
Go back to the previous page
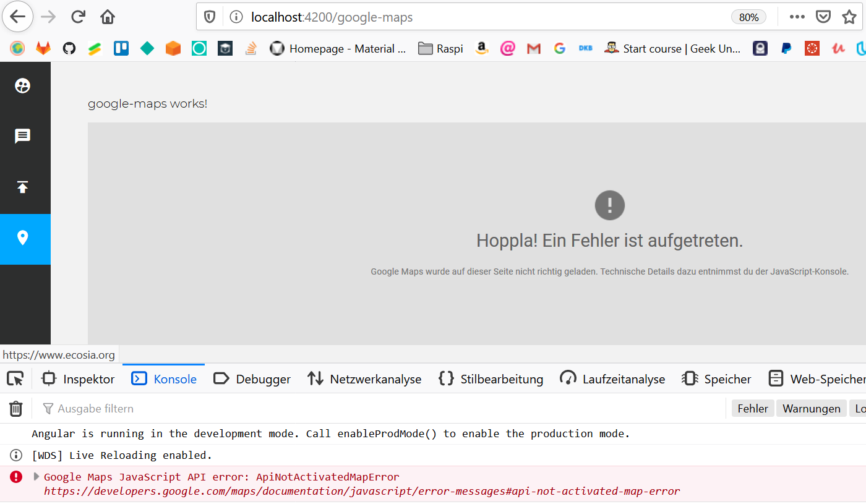pos(18,17)
